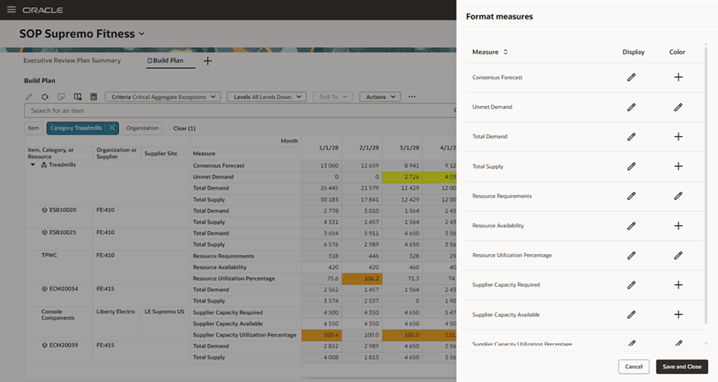Collapse the Treadmills tree row
This screenshot has height=382, width=718.
(33, 165)
